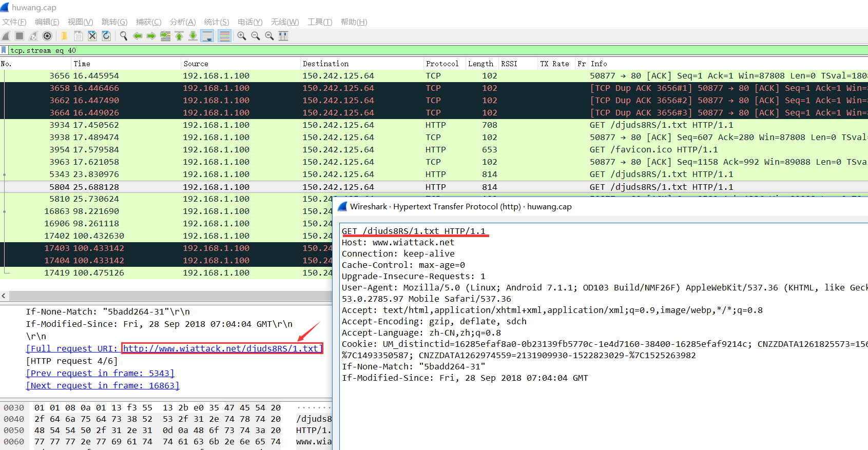
Task: Click the packet list horizontal scrollbar
Action: [x=169, y=296]
